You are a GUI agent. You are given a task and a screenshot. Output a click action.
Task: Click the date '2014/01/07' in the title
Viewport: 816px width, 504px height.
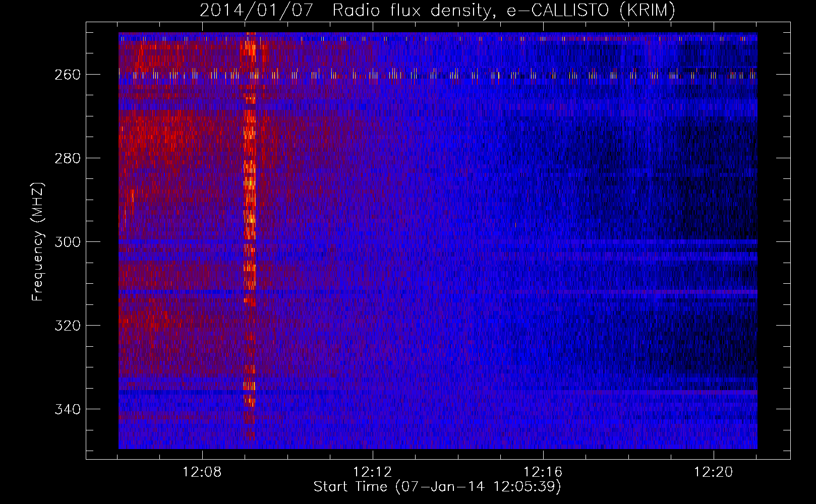(x=257, y=11)
